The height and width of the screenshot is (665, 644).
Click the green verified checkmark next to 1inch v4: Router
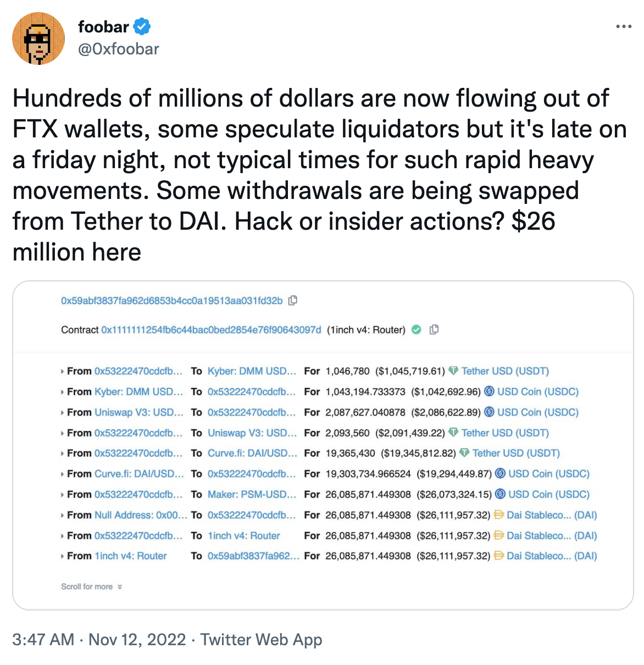click(x=417, y=330)
